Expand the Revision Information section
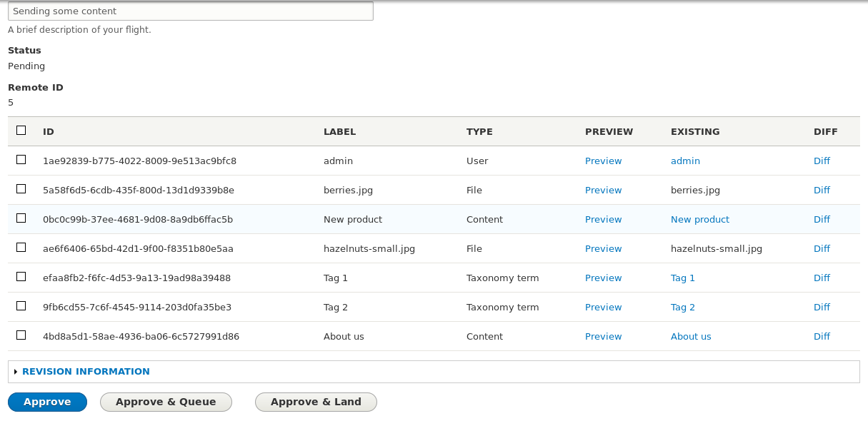 86,372
